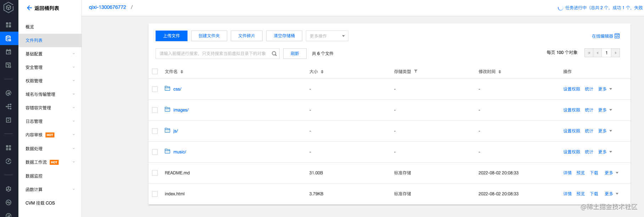Select 文件列表 in the sidebar
Screen dimensions: 644x217
[x=50, y=40]
